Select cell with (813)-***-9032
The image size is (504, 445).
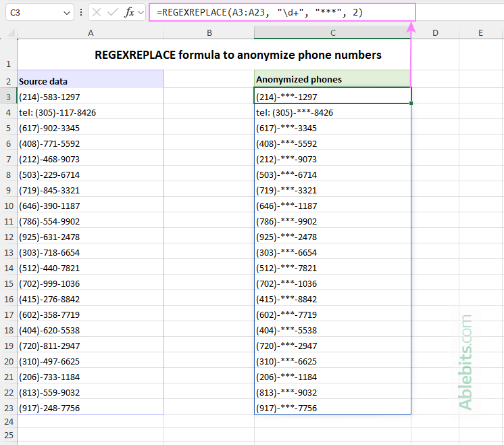[332, 391]
